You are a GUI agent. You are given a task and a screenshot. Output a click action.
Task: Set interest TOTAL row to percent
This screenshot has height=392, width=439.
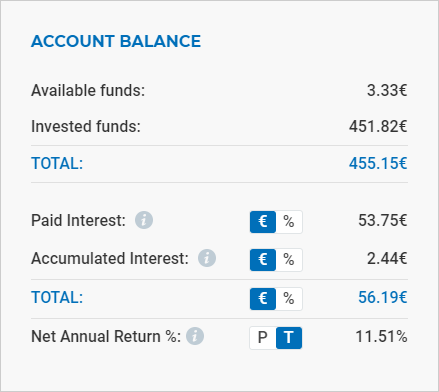289,299
